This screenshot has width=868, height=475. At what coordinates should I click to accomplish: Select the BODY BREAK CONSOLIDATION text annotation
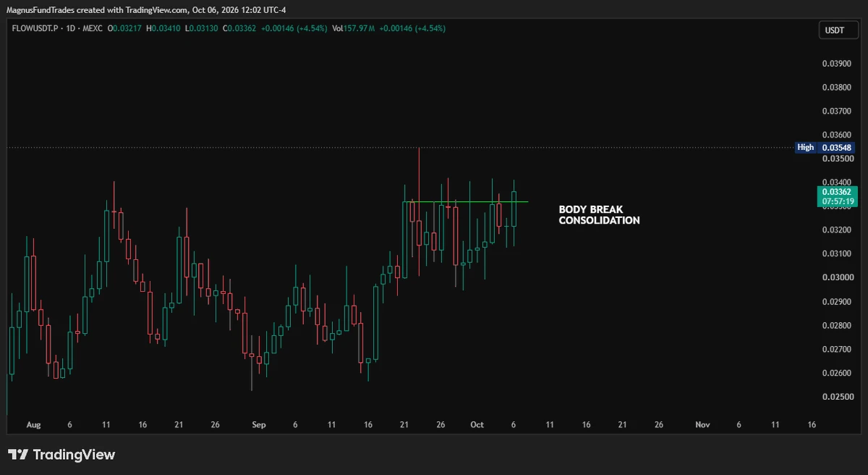coord(599,215)
